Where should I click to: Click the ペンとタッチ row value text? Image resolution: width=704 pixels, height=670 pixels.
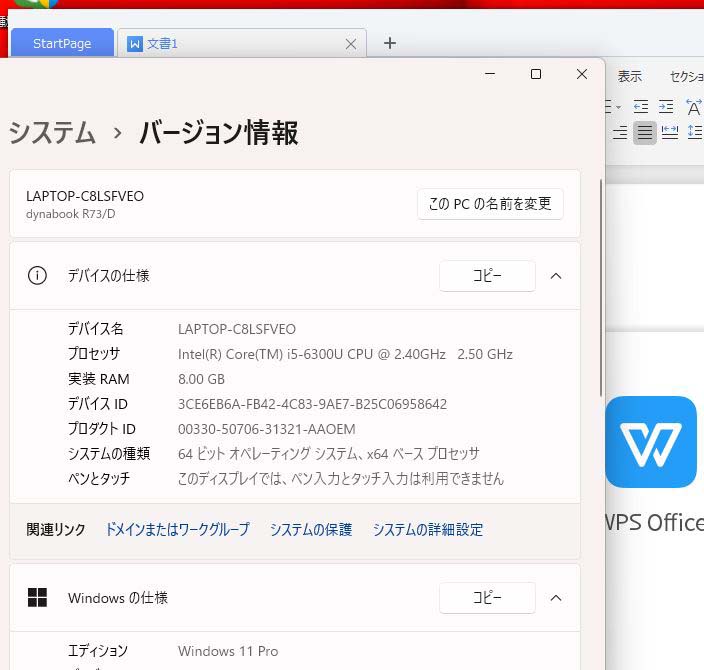click(340, 479)
